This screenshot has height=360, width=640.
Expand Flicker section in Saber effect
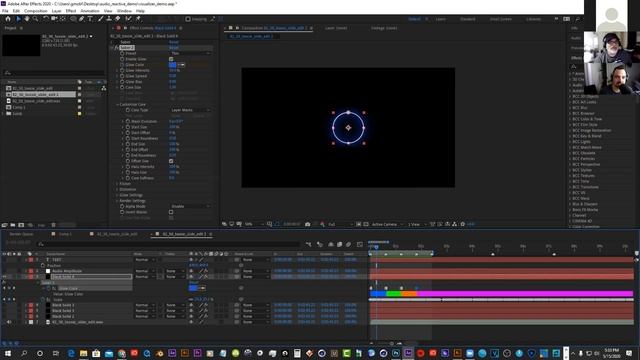coord(117,184)
